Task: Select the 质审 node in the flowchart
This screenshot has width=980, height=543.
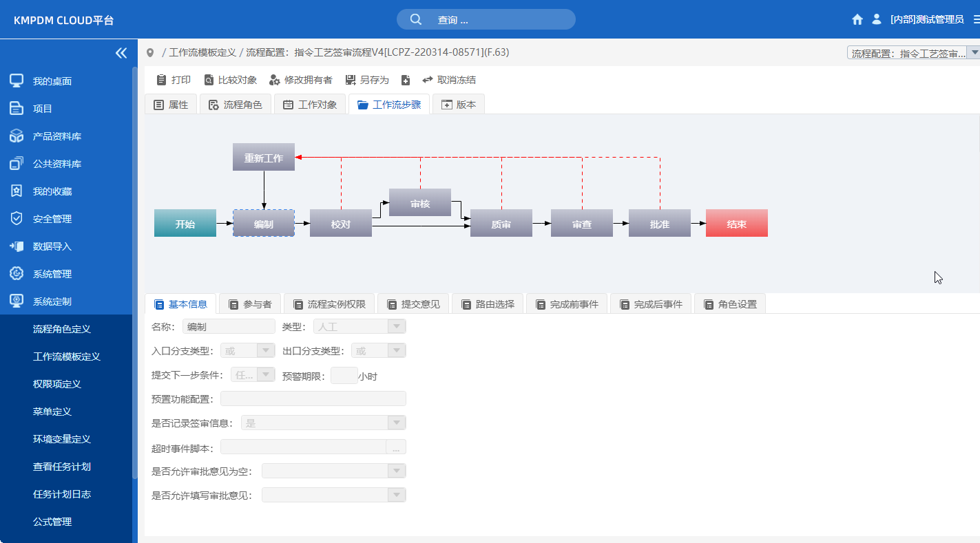Action: point(501,223)
